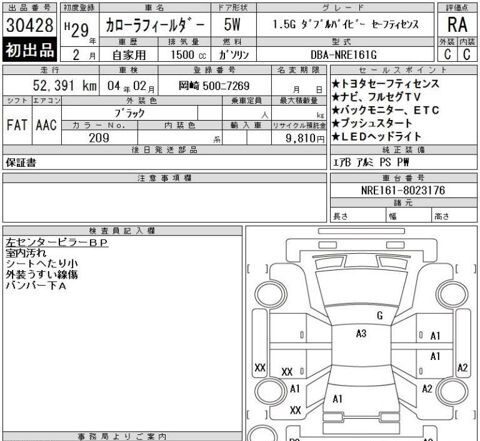Click the 幅 dimension field
The image size is (480, 441).
click(409, 216)
